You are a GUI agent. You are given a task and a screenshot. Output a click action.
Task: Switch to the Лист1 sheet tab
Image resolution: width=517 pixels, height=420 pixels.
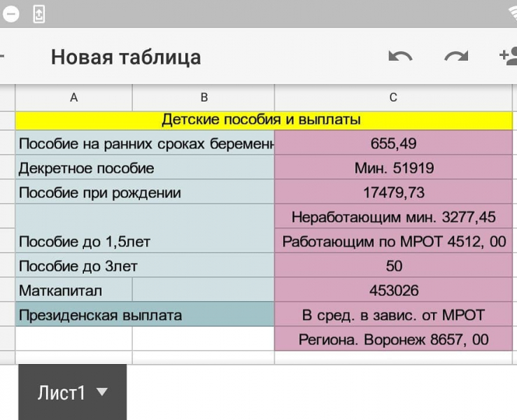62,393
